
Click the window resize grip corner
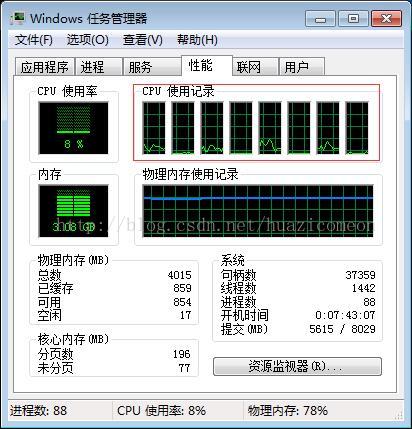point(399,415)
